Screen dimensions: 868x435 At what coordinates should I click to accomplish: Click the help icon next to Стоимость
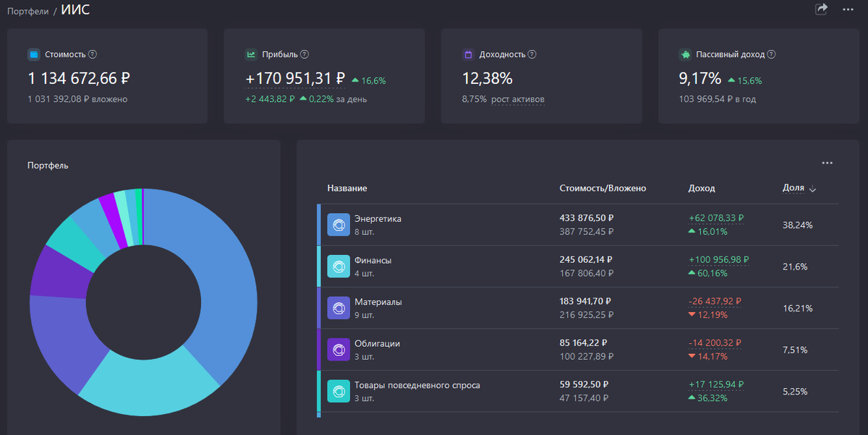[x=93, y=54]
